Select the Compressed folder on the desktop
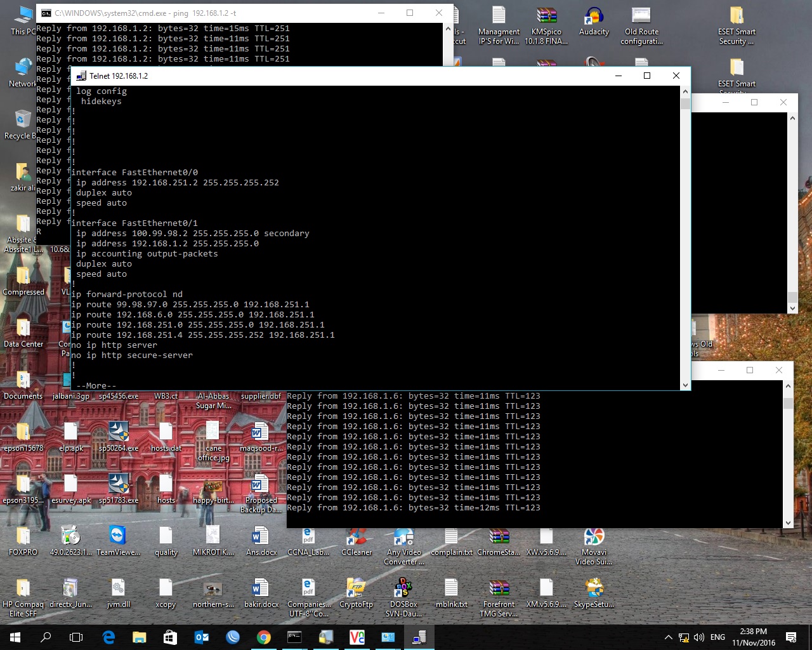The width and height of the screenshot is (812, 650). click(x=23, y=281)
